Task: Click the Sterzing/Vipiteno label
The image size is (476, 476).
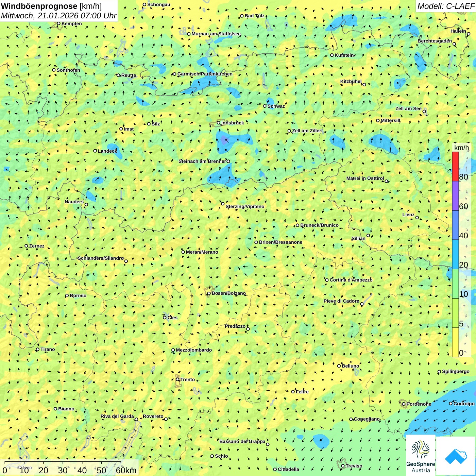Action: pos(245,206)
